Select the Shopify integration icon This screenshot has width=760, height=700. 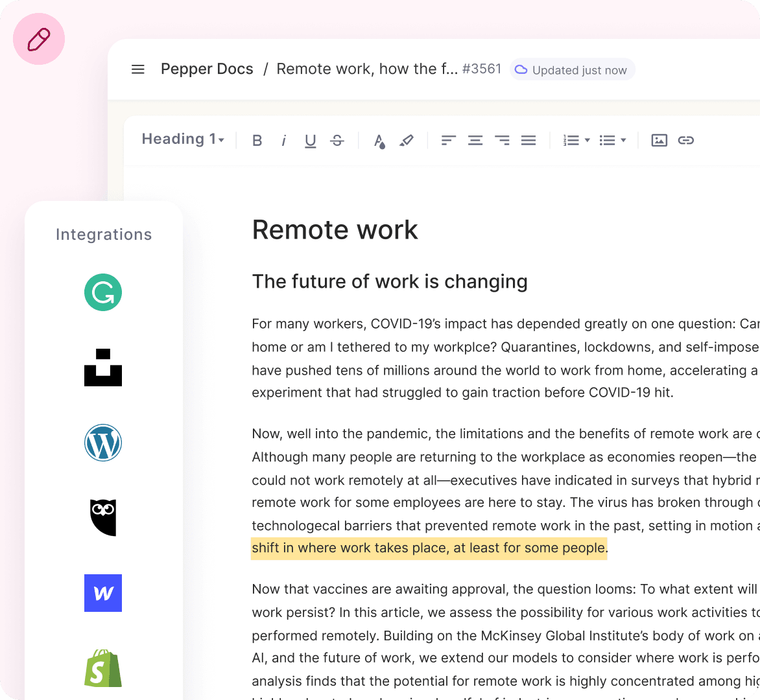coord(103,668)
